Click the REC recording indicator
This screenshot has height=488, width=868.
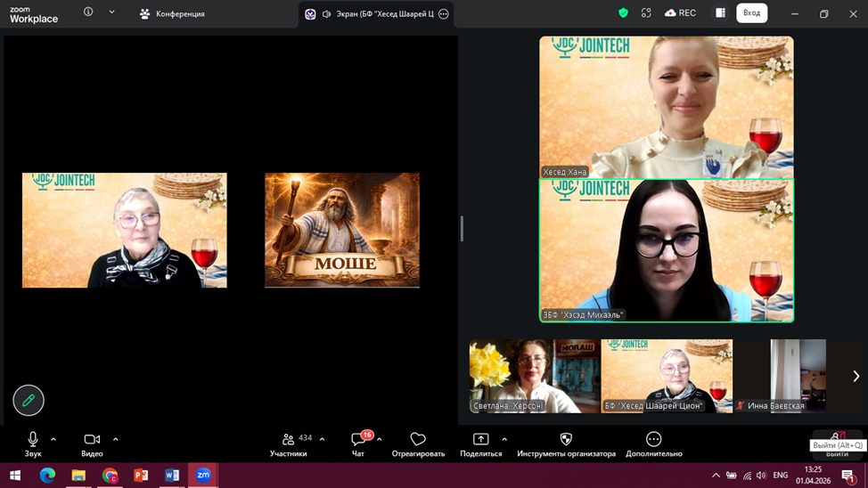[x=680, y=13]
